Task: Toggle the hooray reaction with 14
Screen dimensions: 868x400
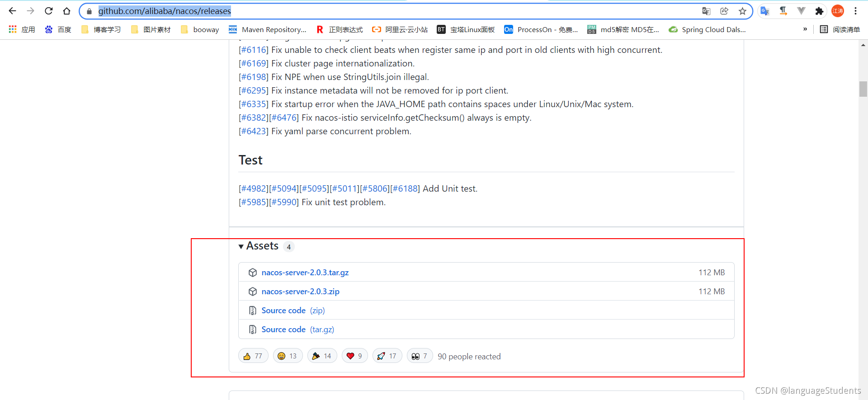Action: click(322, 356)
